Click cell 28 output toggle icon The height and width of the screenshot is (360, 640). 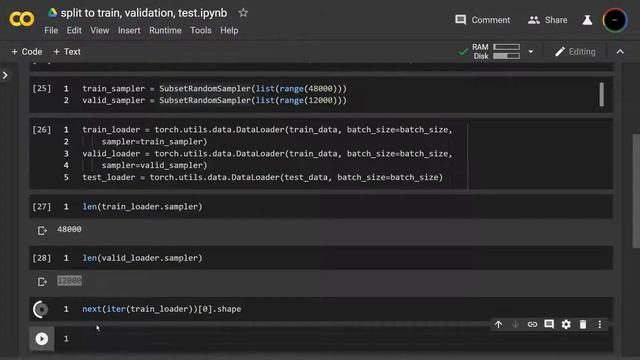tap(42, 282)
